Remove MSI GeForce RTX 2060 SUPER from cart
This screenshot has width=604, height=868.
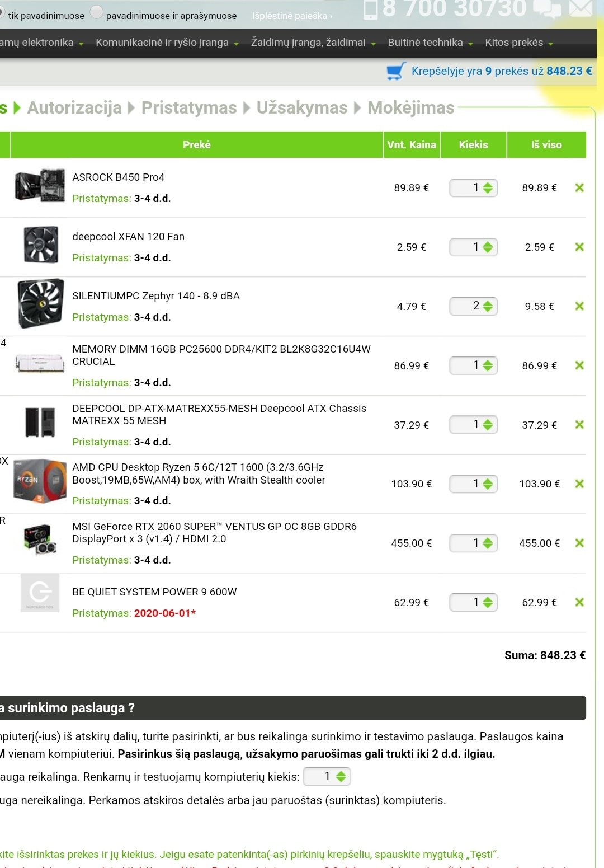579,543
